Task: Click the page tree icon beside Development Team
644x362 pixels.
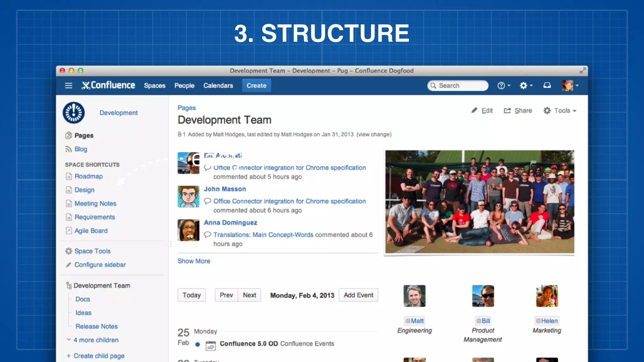Action: coord(69,286)
